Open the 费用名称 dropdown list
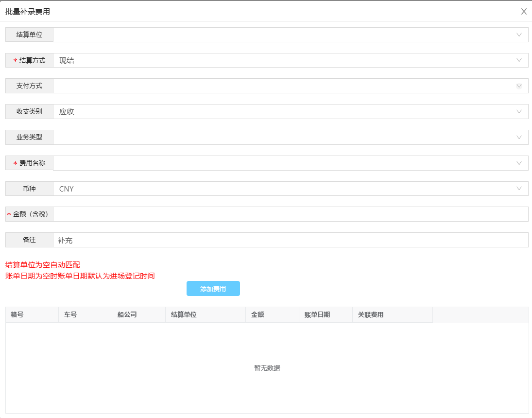 pos(291,163)
